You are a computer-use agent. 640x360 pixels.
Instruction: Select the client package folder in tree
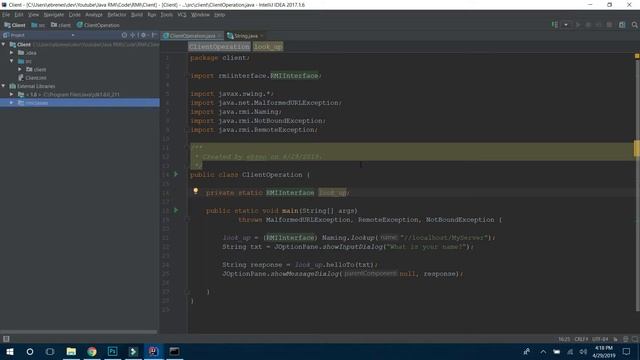36,69
